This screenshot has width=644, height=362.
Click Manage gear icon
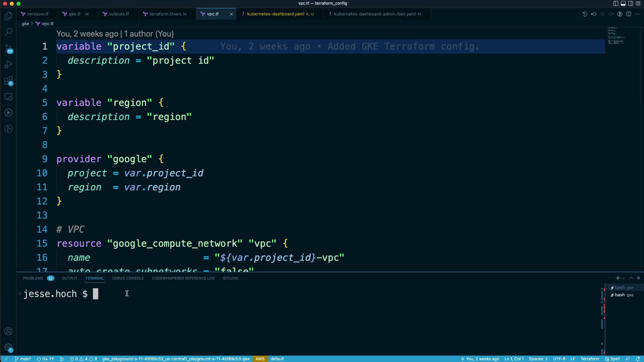coord(8,348)
